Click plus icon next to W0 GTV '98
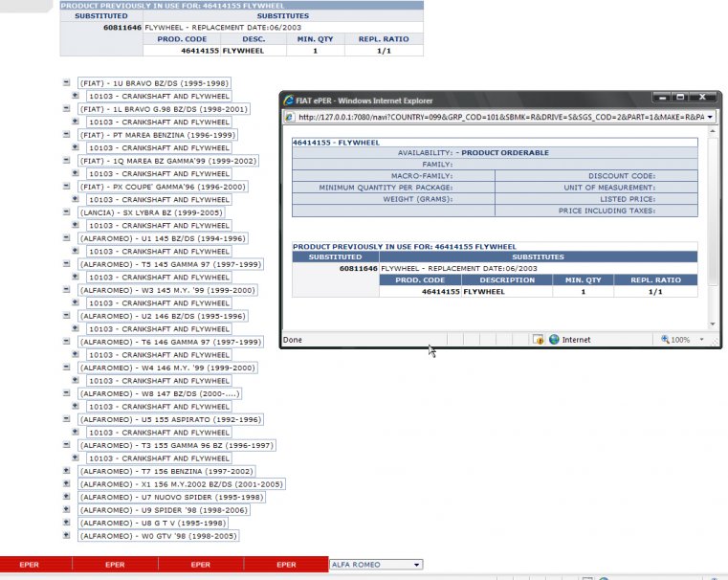Image resolution: width=728 pixels, height=580 pixels. (x=65, y=536)
